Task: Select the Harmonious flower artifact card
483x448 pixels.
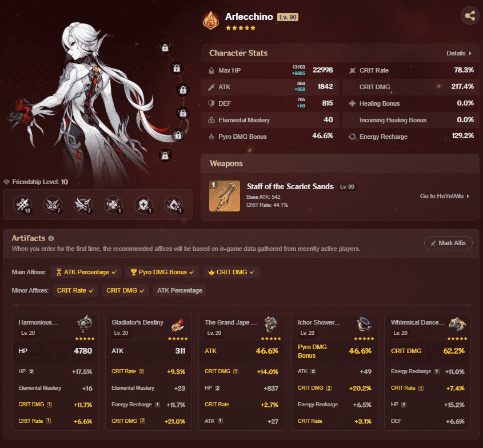Action: pos(55,371)
